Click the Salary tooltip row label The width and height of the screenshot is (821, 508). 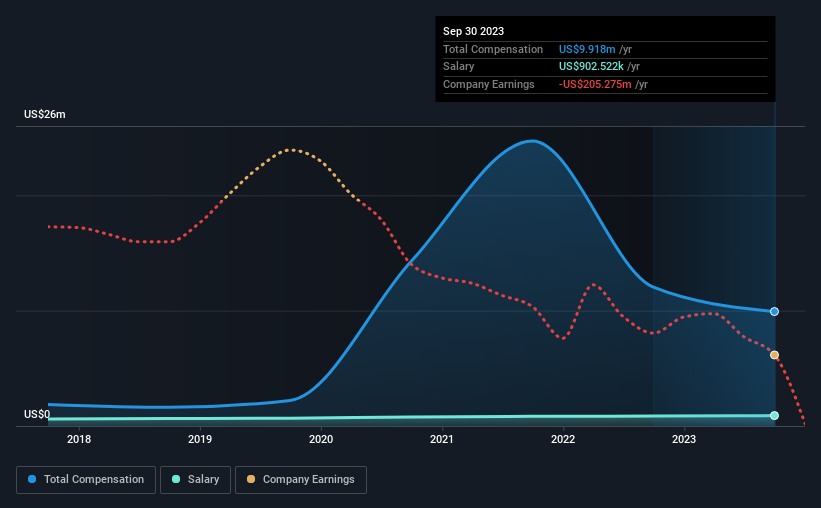coord(459,67)
